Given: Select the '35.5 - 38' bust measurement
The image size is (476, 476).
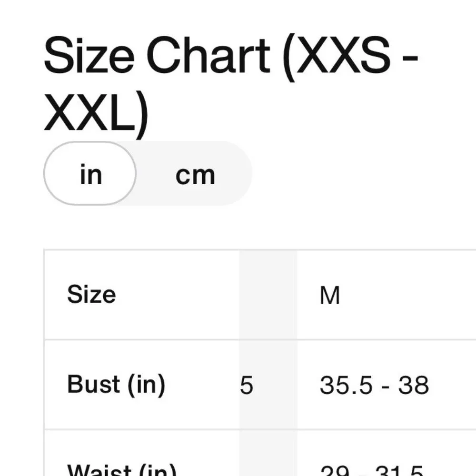Looking at the screenshot, I should tap(374, 385).
